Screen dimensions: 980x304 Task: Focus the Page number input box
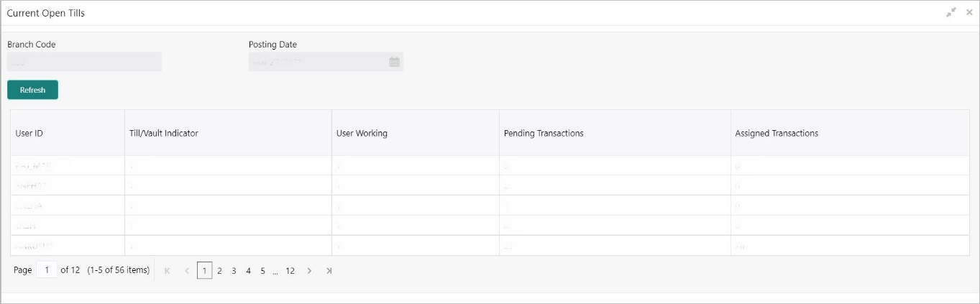pos(46,270)
